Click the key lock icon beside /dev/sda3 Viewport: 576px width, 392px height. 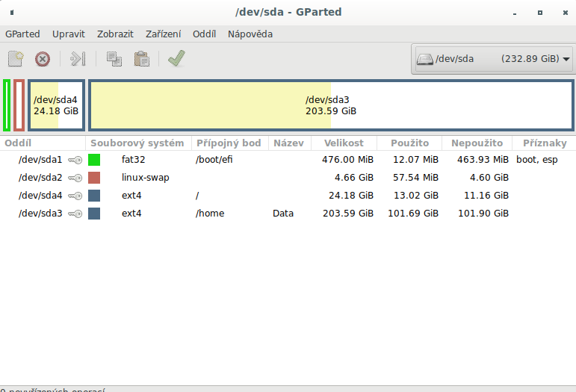click(75, 214)
